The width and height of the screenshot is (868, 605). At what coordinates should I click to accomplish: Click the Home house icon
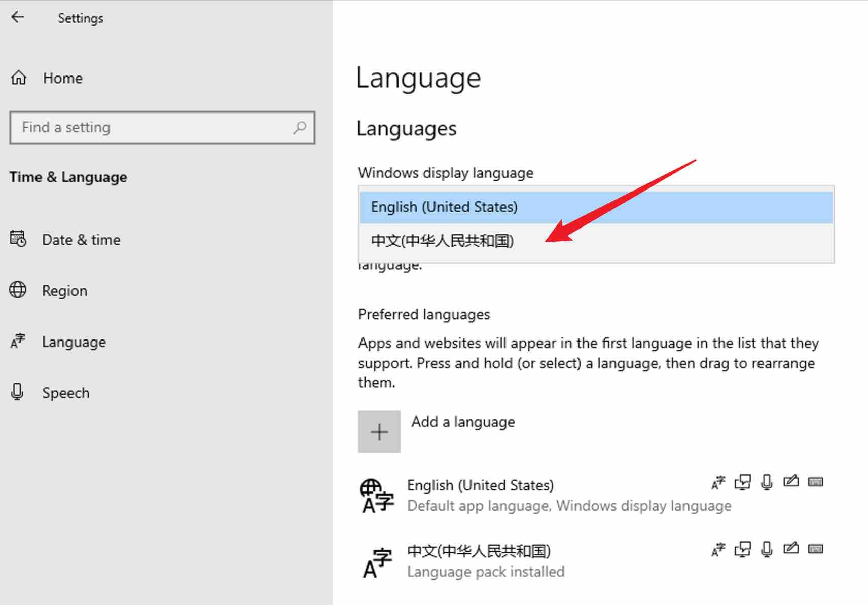click(19, 78)
